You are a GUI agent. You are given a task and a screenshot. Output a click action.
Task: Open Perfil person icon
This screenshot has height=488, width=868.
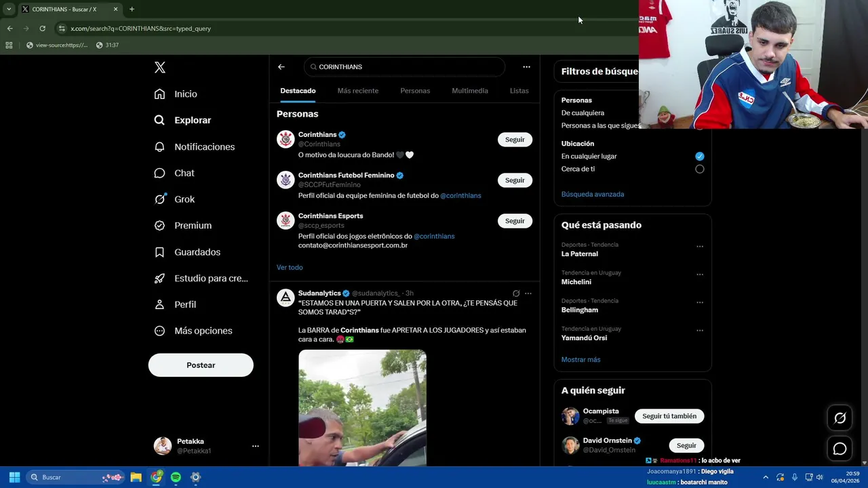tap(159, 304)
